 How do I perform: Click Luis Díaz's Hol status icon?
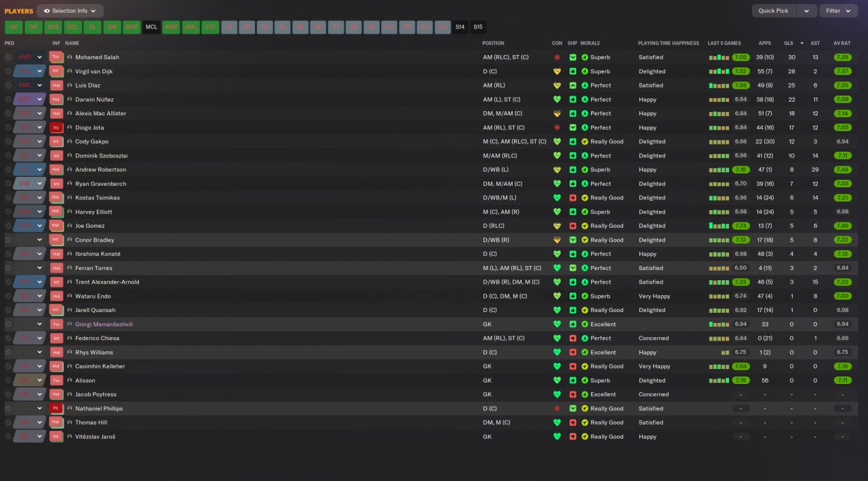tap(56, 85)
